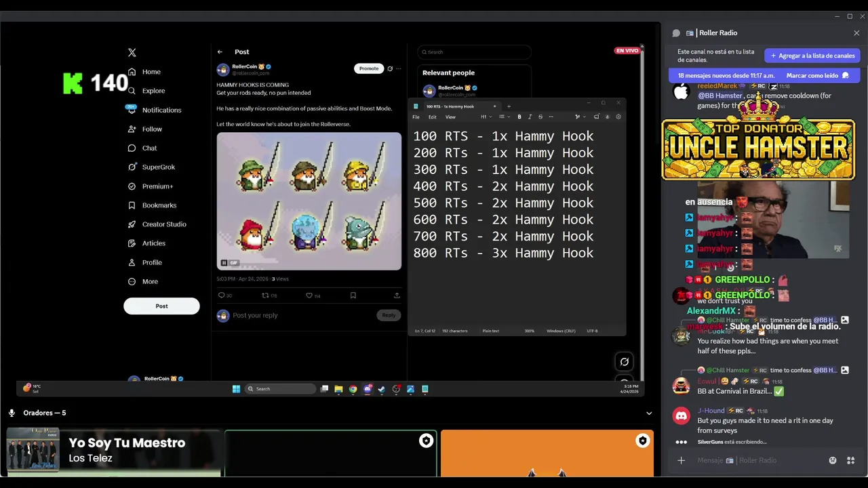This screenshot has width=868, height=488.
Task: Open the post's three-dot menu
Action: click(x=399, y=68)
